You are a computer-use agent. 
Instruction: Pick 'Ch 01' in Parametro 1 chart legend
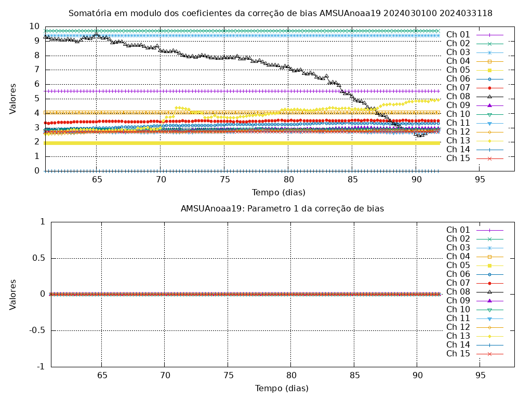[458, 230]
